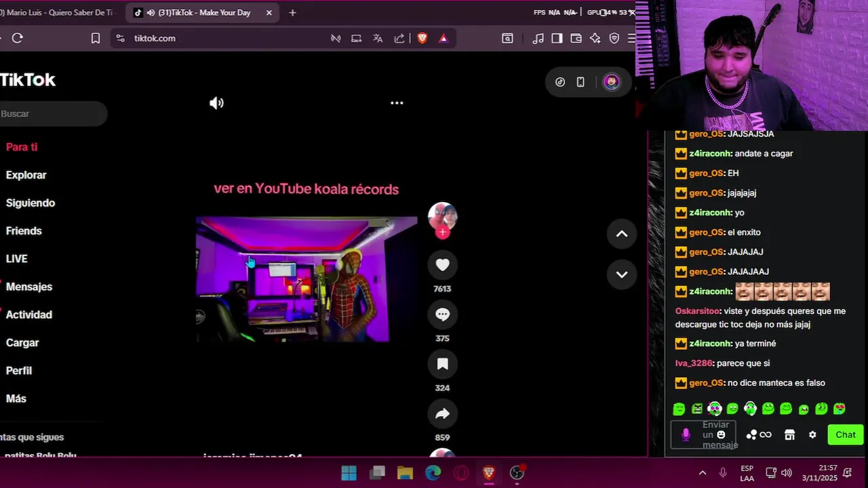Open a new browser tab

tap(292, 13)
